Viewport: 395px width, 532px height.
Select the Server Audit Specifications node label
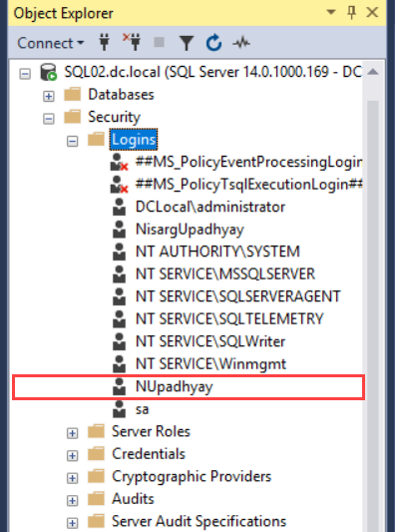(199, 521)
